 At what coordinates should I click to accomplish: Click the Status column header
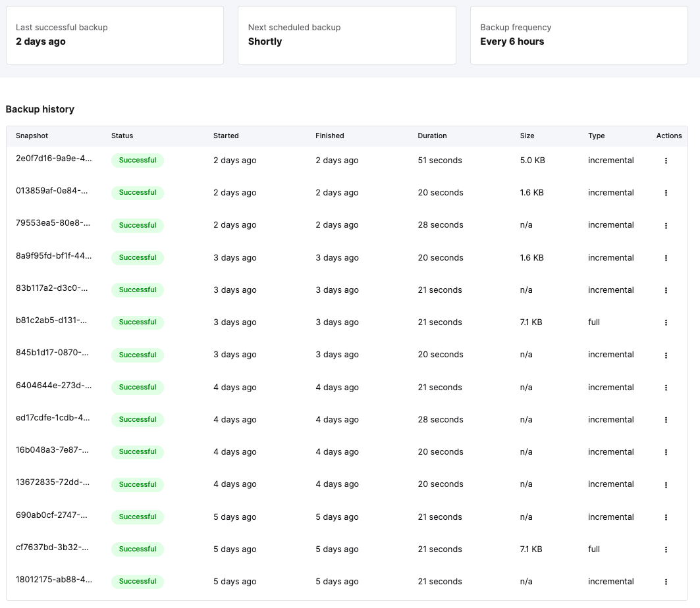[122, 136]
